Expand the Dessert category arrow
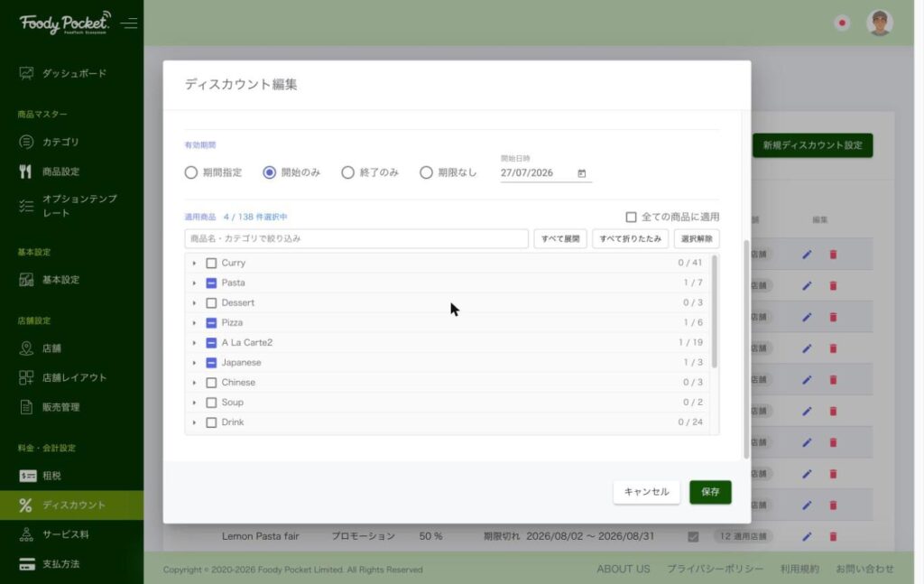The image size is (924, 584). tap(194, 303)
